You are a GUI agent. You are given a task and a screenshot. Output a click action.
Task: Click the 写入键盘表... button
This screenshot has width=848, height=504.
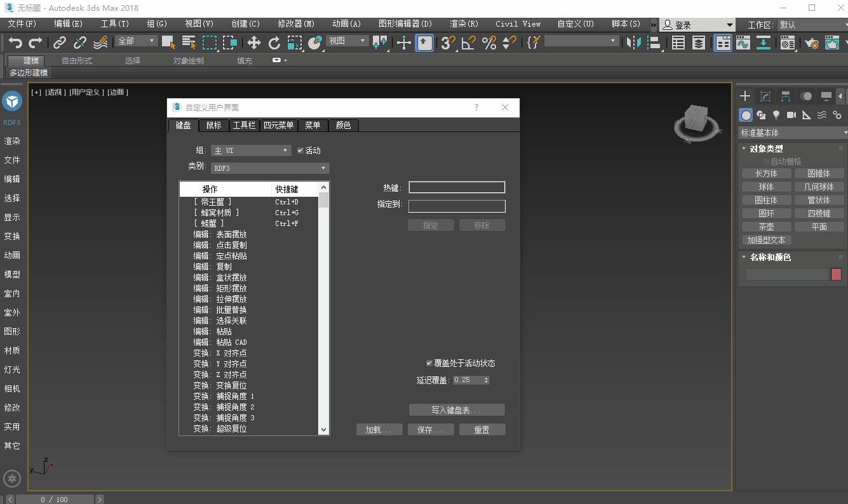pos(457,410)
